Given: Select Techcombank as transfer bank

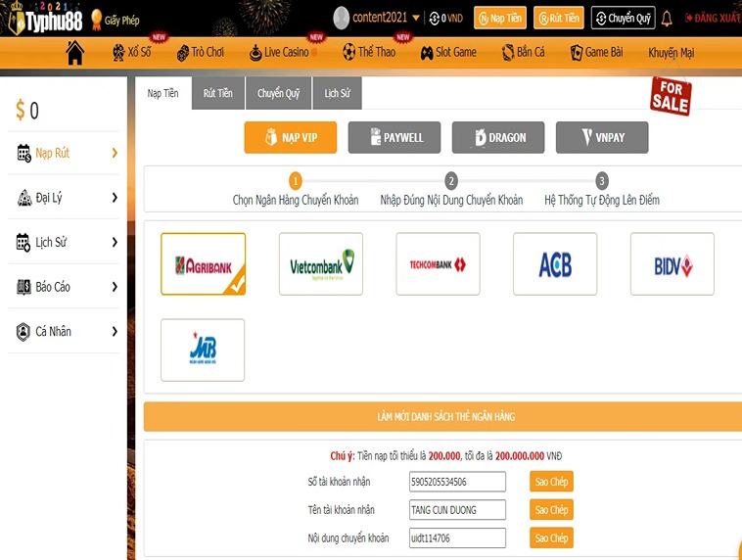Looking at the screenshot, I should tap(438, 264).
